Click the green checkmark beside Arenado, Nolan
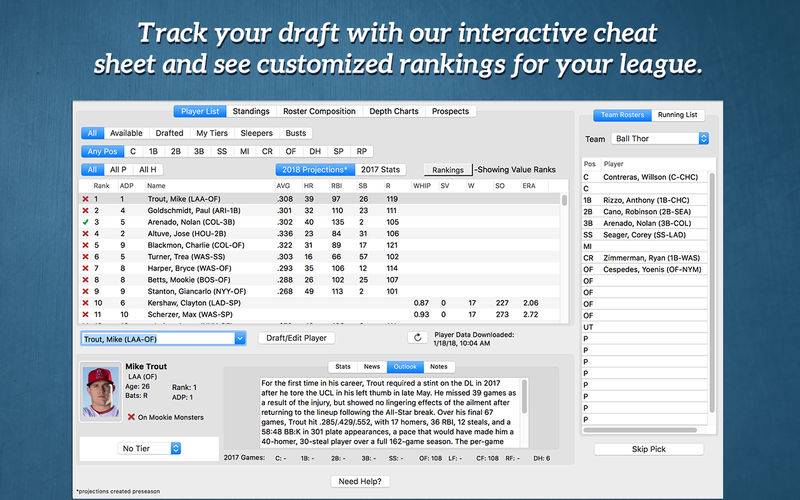The height and width of the screenshot is (500, 800). click(85, 222)
